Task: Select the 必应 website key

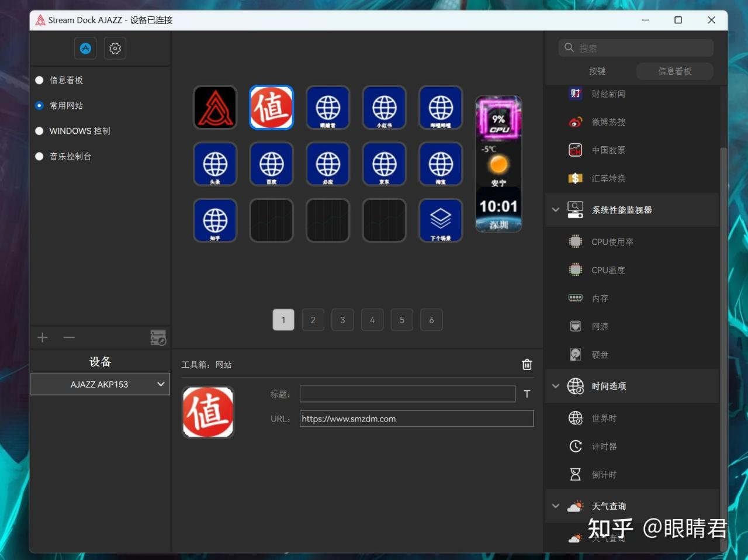Action: tap(328, 164)
